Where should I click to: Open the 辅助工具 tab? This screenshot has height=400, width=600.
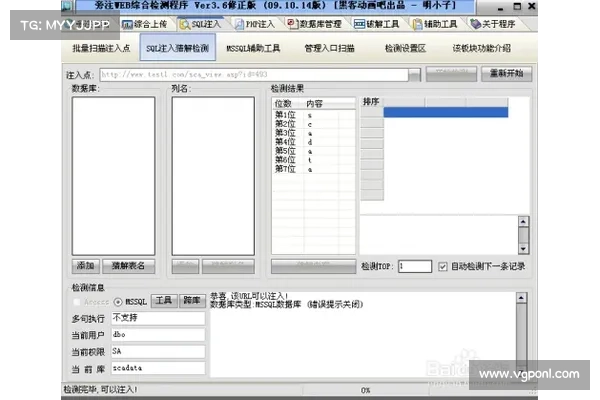(435, 24)
